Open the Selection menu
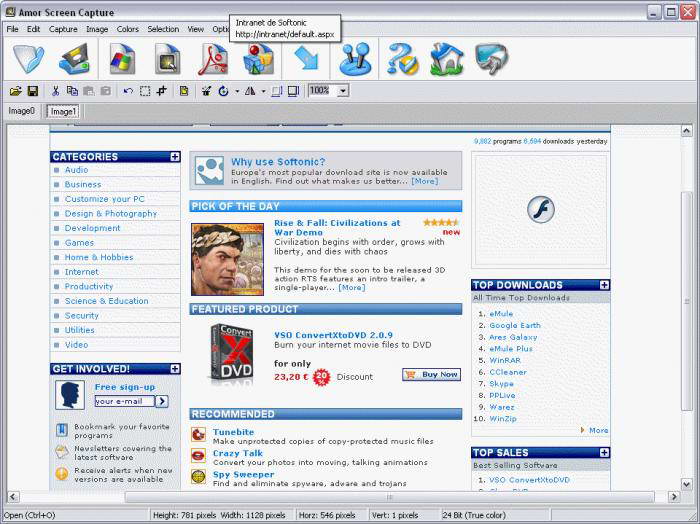 (163, 29)
